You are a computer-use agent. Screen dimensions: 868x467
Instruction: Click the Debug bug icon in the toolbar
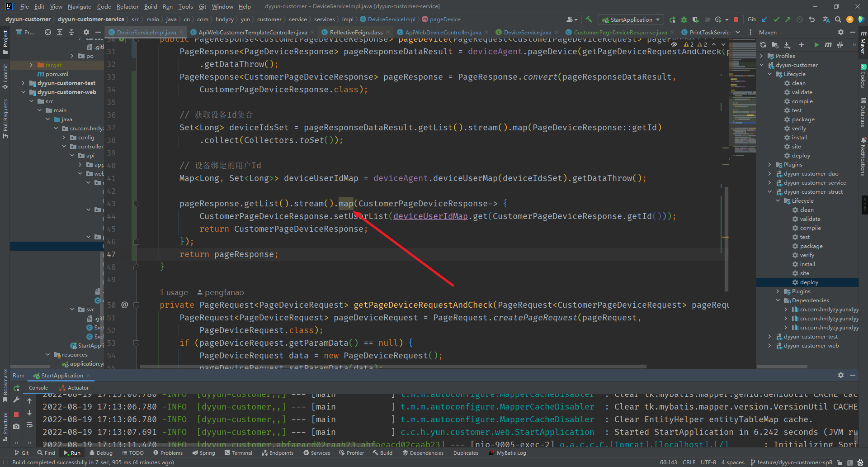684,19
